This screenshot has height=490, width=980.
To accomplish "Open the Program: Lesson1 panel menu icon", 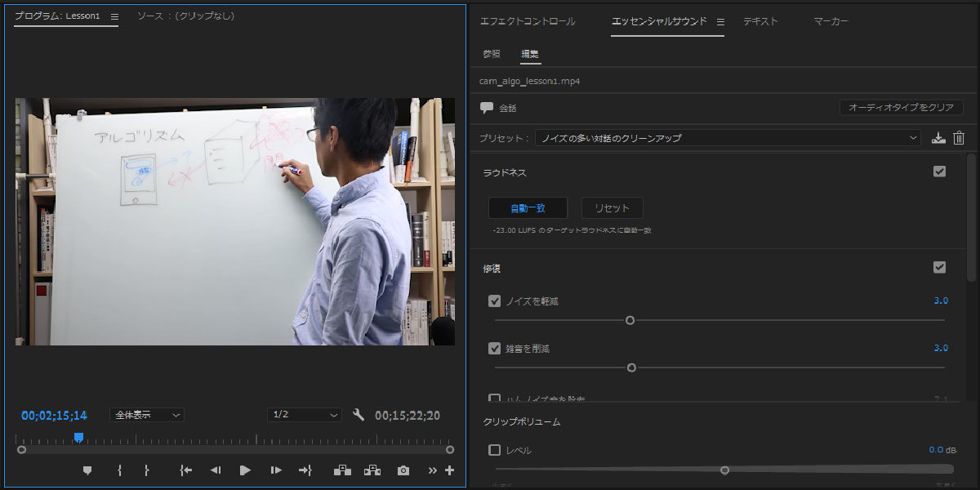I will (x=114, y=16).
